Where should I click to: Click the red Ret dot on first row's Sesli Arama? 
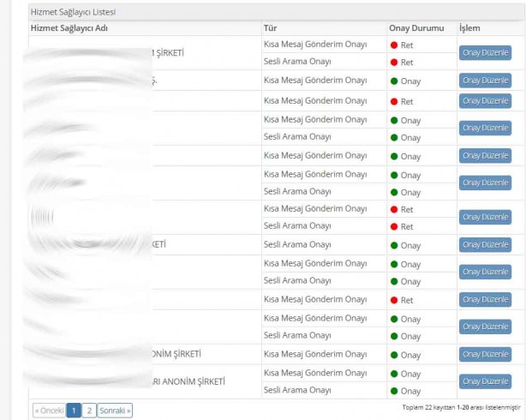click(x=394, y=63)
